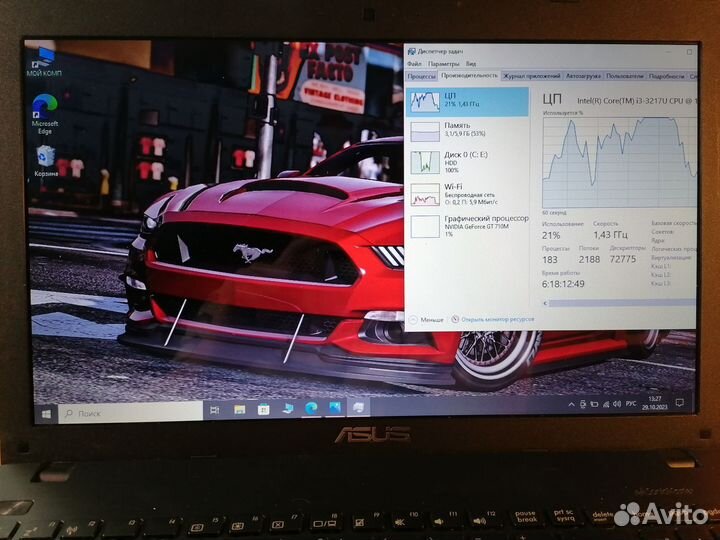Click the Поиск taskbar search box
The image size is (720, 540).
coord(131,413)
